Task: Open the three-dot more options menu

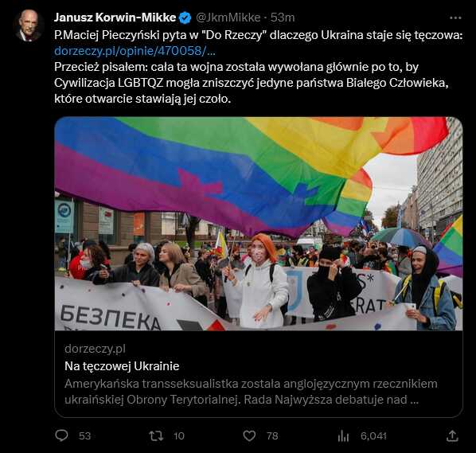Action: [455, 18]
